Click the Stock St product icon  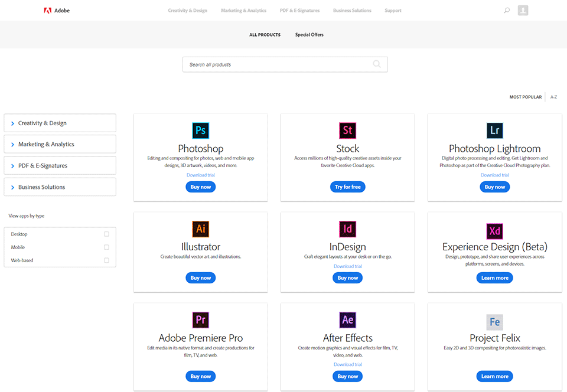347,130
